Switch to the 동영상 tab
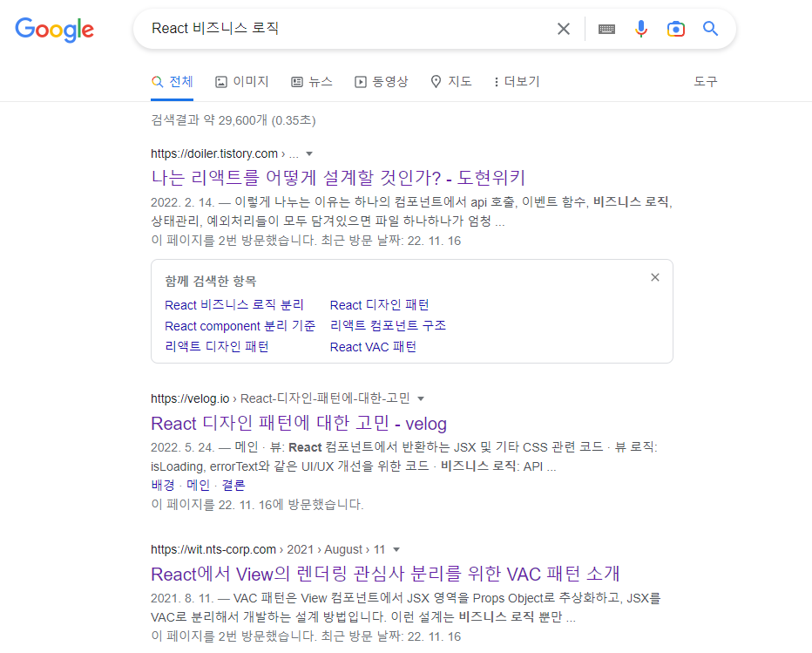 pyautogui.click(x=381, y=82)
